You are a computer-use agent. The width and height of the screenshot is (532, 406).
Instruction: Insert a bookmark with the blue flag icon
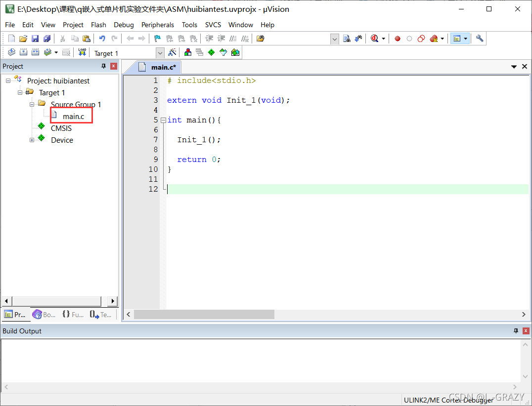[157, 39]
